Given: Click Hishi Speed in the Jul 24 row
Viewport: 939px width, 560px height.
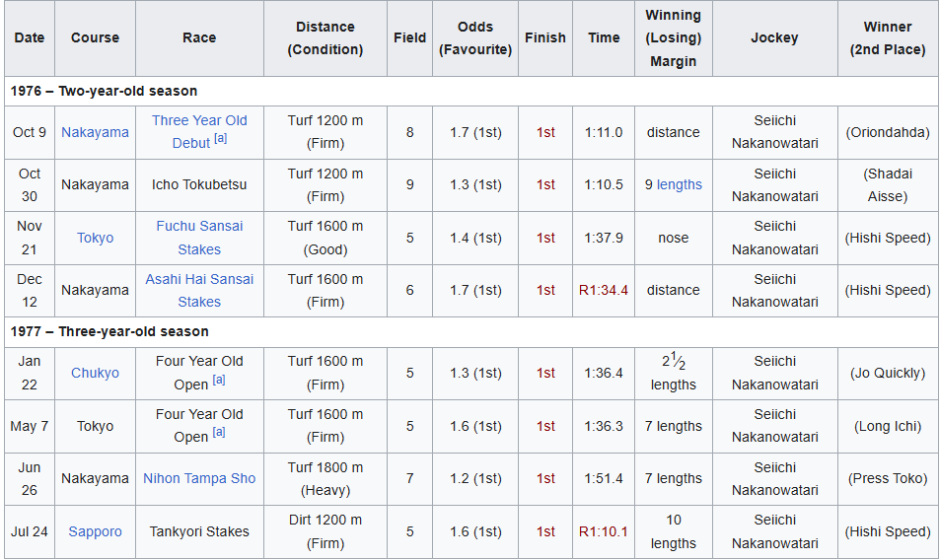Looking at the screenshot, I should (888, 531).
